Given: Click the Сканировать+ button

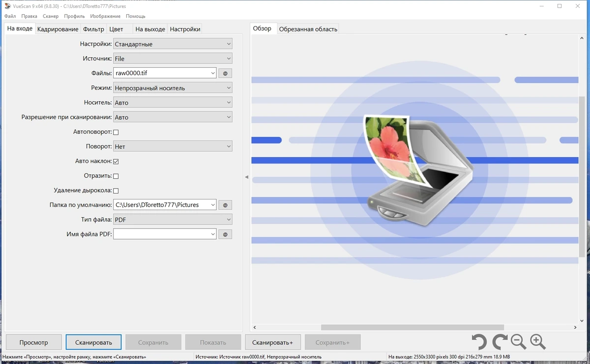Looking at the screenshot, I should point(272,342).
